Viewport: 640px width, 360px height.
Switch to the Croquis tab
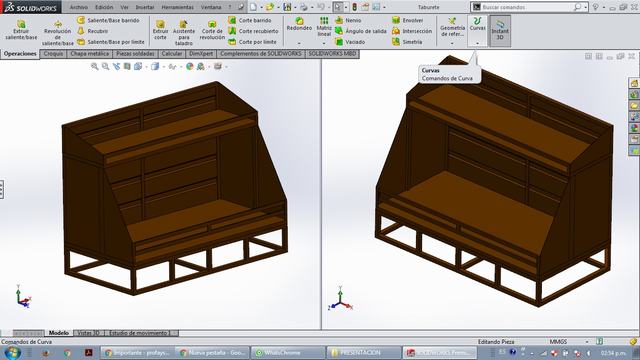53,54
